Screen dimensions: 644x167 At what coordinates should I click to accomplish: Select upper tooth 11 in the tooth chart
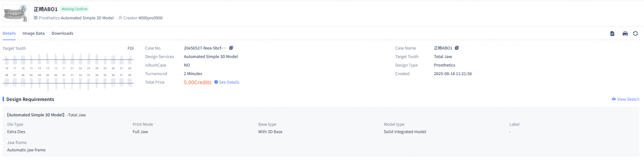point(64,60)
